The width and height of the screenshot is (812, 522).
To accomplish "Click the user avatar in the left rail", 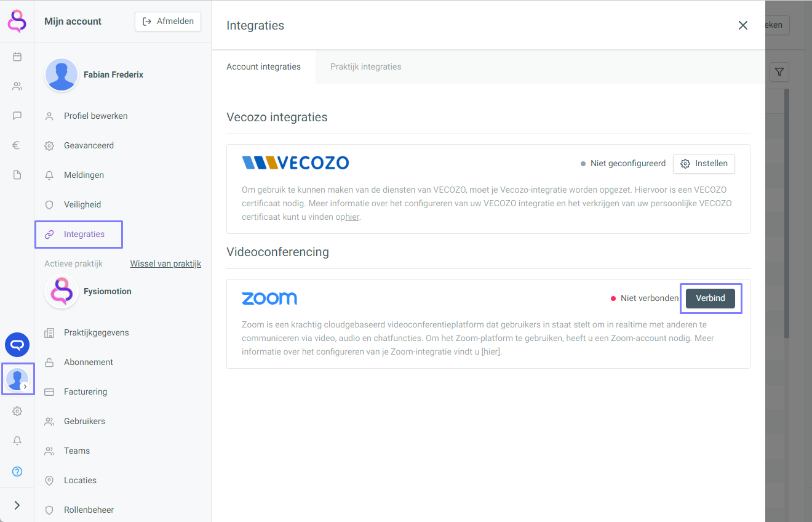I will [x=17, y=379].
